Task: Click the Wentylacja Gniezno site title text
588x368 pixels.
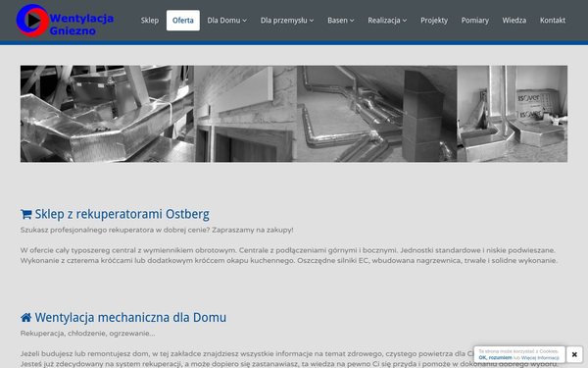Action: [x=81, y=25]
